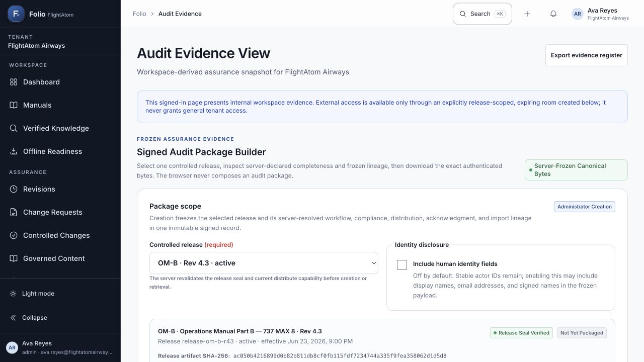Open the Dashboard icon in sidebar
This screenshot has width=644, height=362.
14,82
